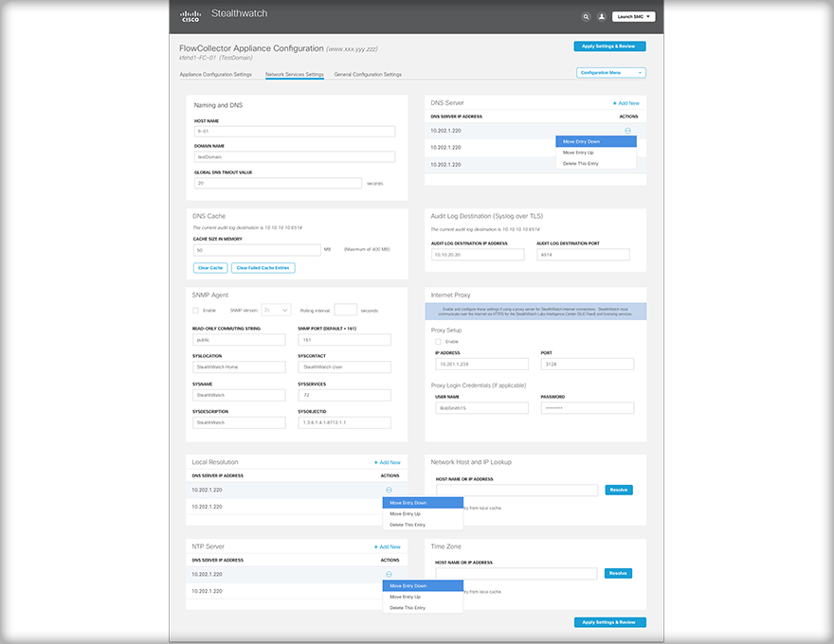Click the SysServices field
Image resolution: width=834 pixels, height=644 pixels.
pos(345,395)
